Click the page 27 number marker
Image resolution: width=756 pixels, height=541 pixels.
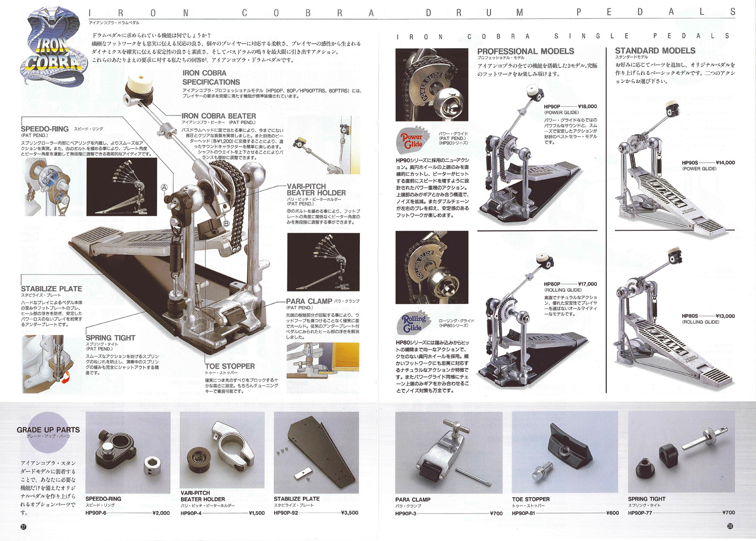click(23, 527)
